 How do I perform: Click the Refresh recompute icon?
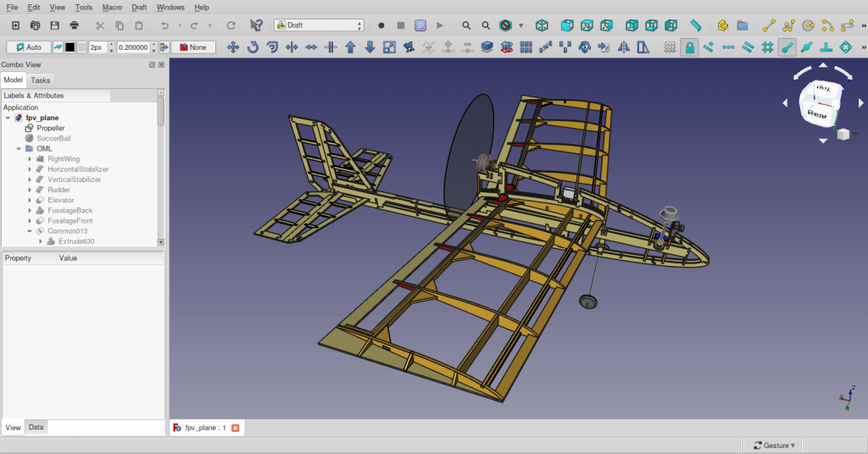coord(231,25)
